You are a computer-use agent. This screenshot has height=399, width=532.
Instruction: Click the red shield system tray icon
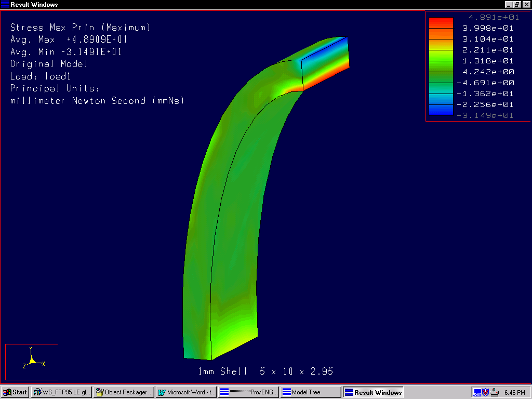tap(486, 392)
